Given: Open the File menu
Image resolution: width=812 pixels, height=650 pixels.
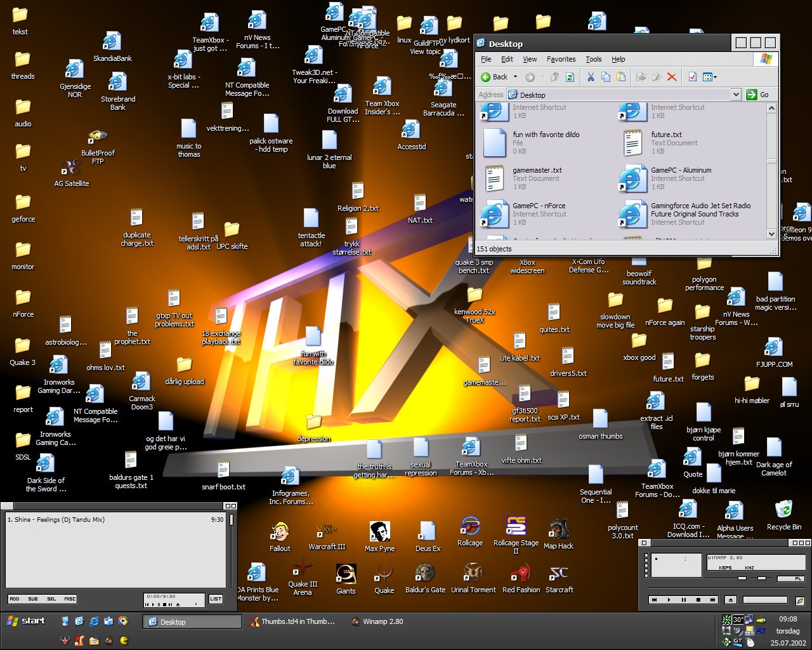Looking at the screenshot, I should tap(486, 59).
